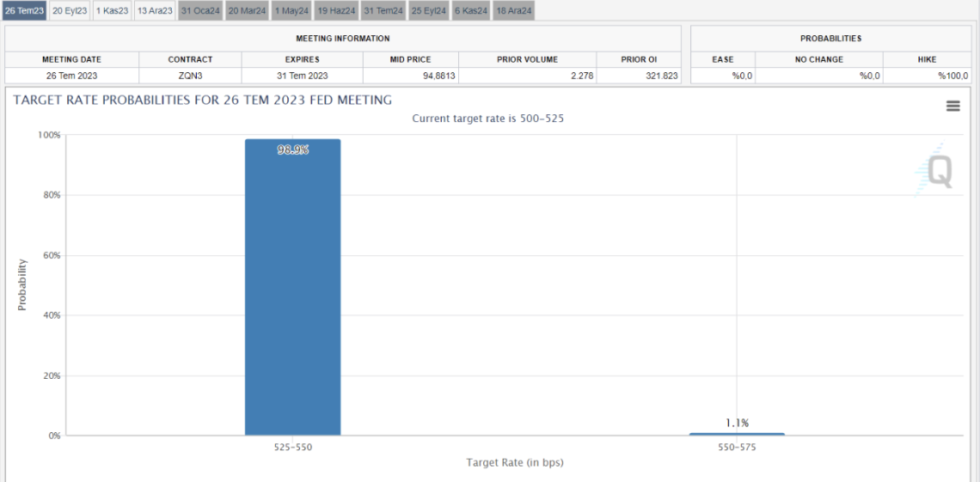Open the 1 Kas23 meeting tab
This screenshot has height=482, width=980.
tap(113, 10)
